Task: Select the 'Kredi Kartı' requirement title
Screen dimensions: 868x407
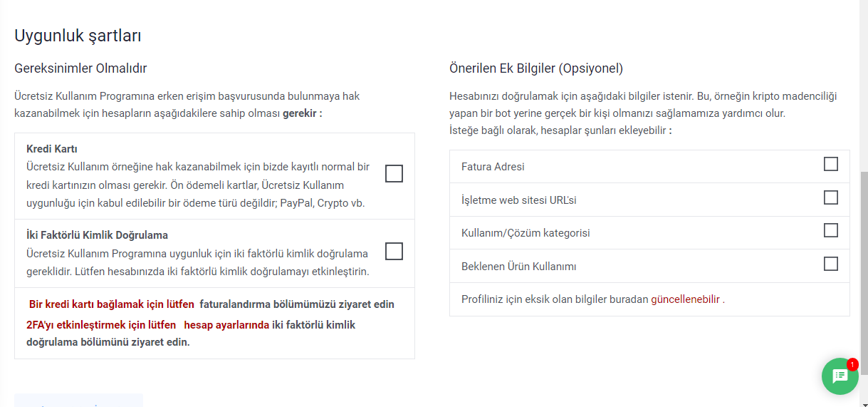Action: 52,149
